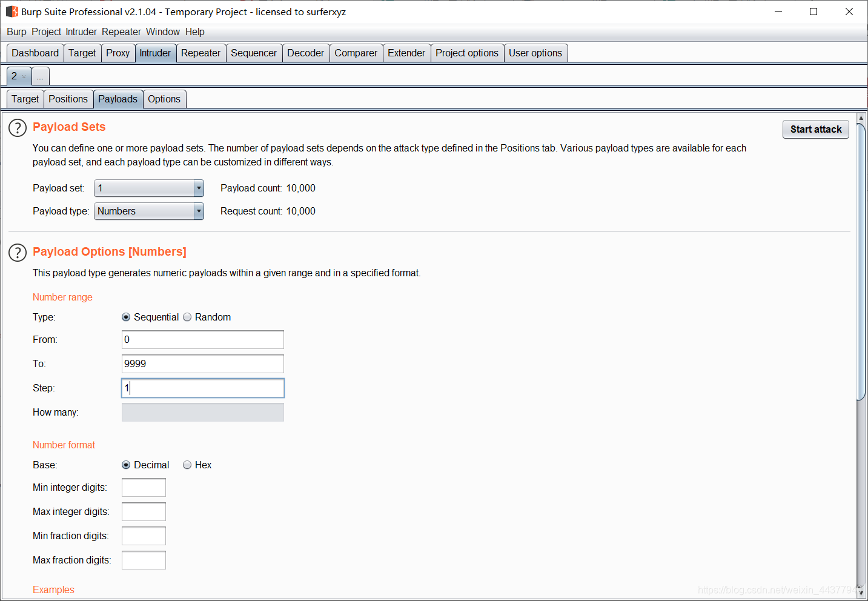Select the main Intruder tab
868x601 pixels.
point(156,53)
